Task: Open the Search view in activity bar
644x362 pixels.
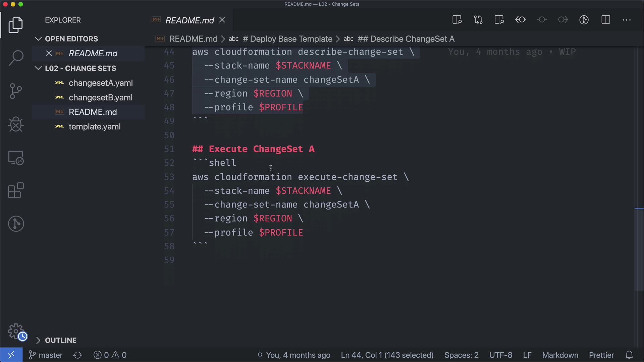Action: click(x=16, y=58)
